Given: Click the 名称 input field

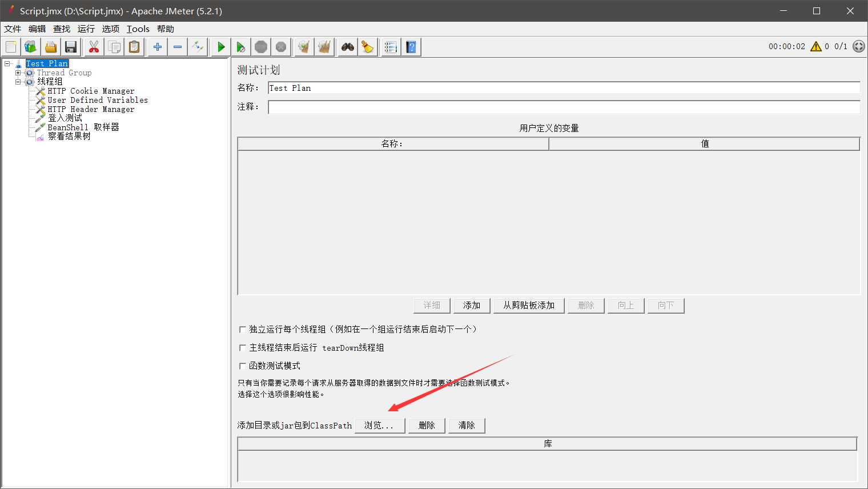Looking at the screenshot, I should 564,88.
